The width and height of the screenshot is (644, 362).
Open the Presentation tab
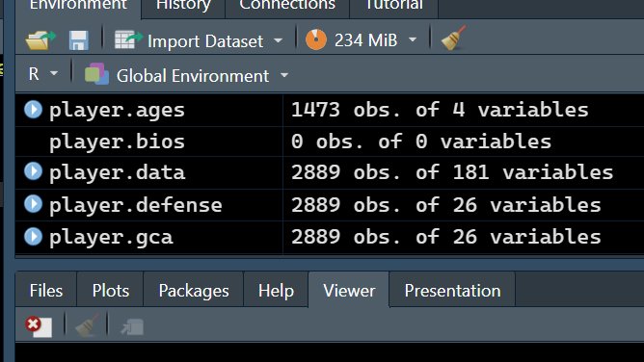pyautogui.click(x=452, y=290)
